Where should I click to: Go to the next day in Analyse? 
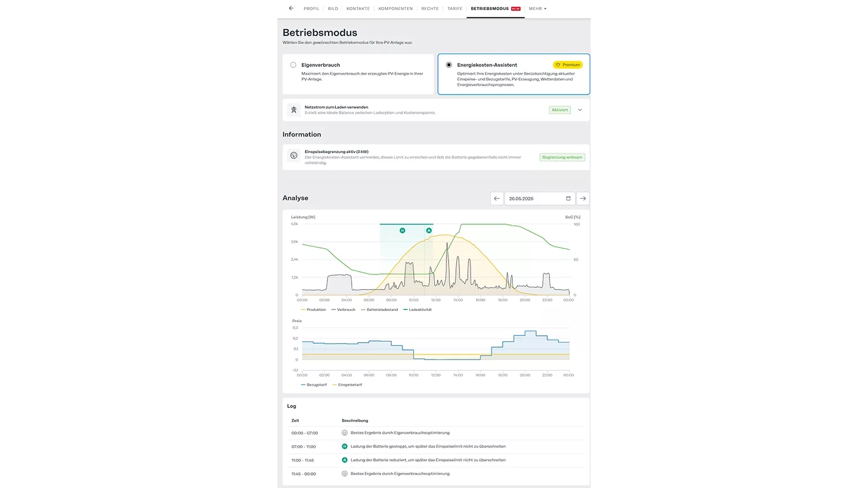[583, 198]
